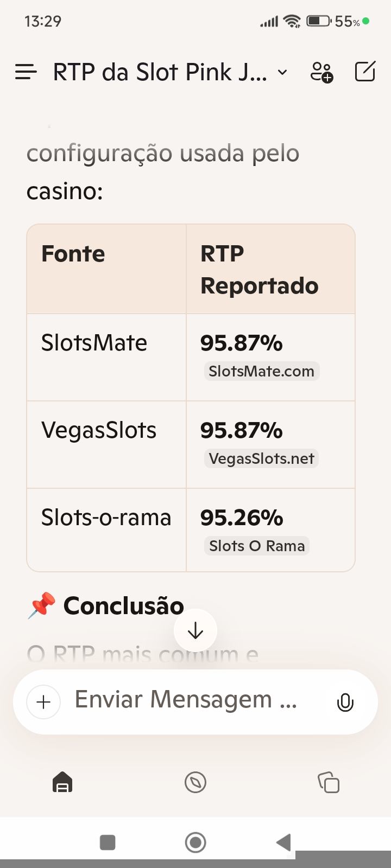The image size is (391, 868).
Task: Tap the microphone voice input icon
Action: click(345, 702)
